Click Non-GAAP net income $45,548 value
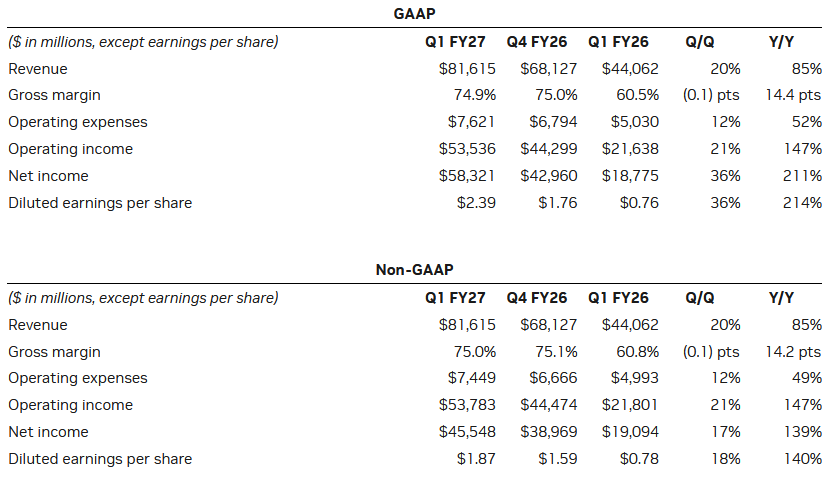833x477 pixels. tap(467, 432)
